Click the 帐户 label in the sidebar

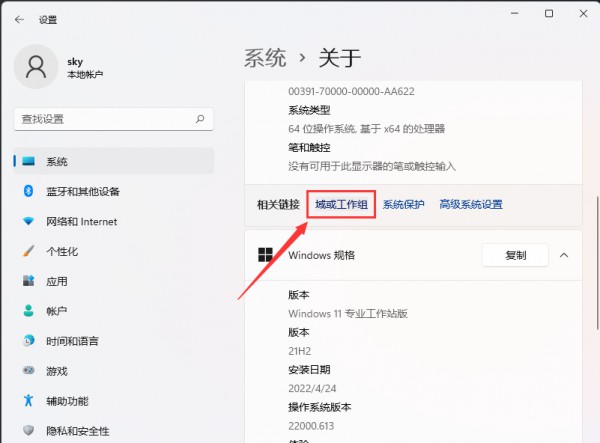coord(57,311)
